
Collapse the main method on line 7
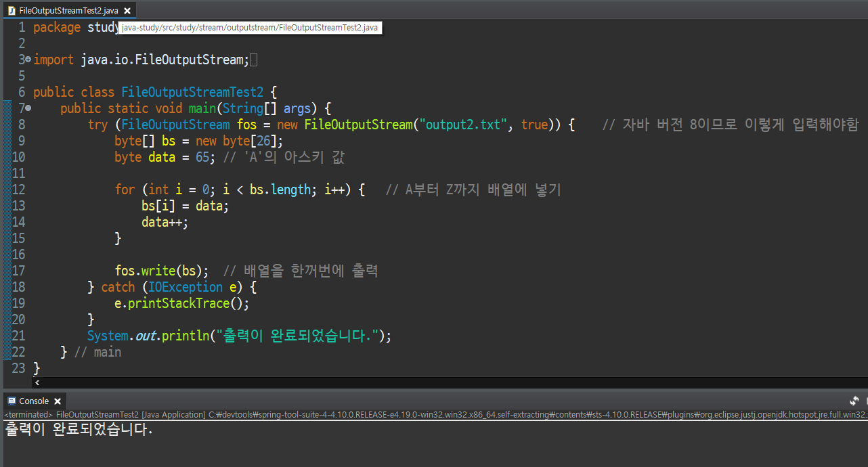(x=28, y=108)
